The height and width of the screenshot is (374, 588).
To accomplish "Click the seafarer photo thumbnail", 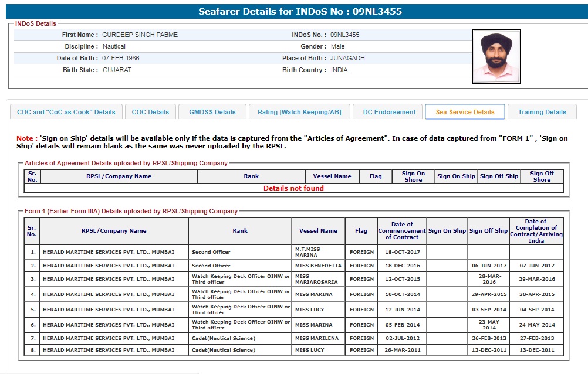I will [x=496, y=57].
